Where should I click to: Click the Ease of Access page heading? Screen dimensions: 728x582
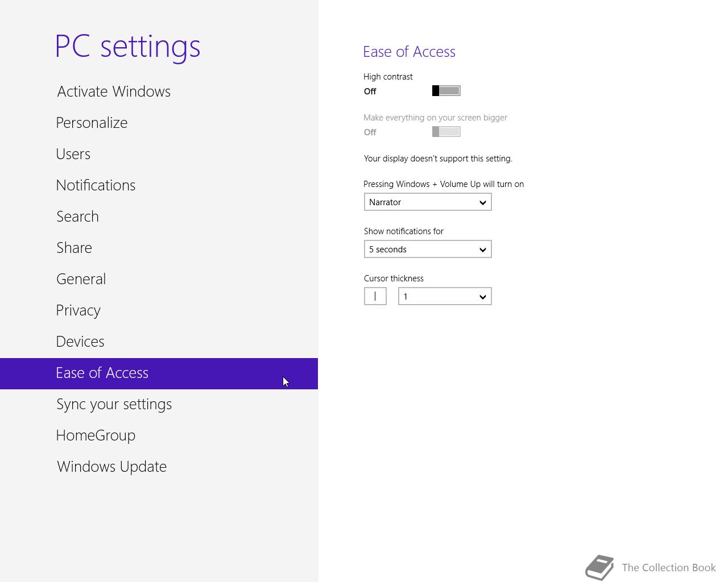409,52
